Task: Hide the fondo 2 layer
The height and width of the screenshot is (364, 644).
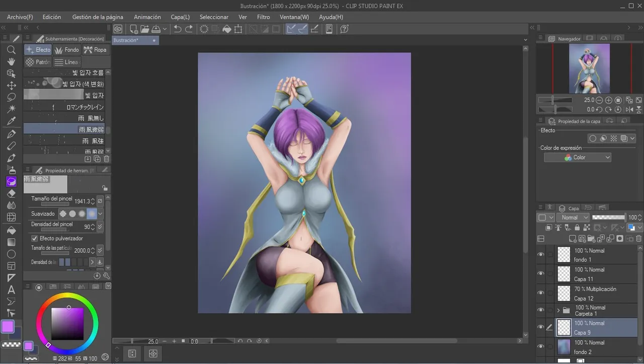Action: [541, 346]
